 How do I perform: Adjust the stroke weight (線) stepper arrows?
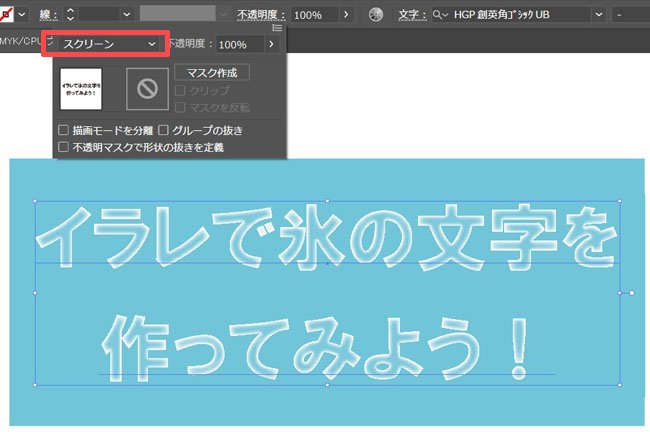tap(70, 15)
